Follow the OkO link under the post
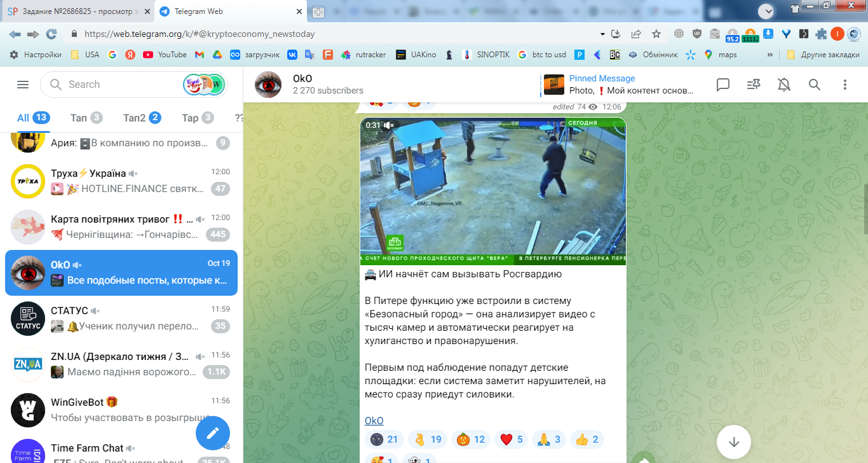 tap(374, 421)
